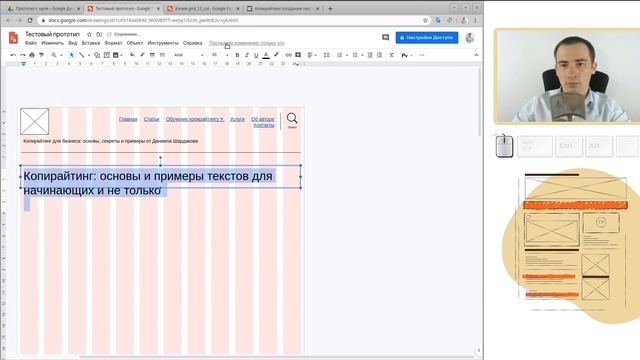Expand the numbered list dropdown arrow
Viewport: 640px width, 360px height.
[347, 55]
